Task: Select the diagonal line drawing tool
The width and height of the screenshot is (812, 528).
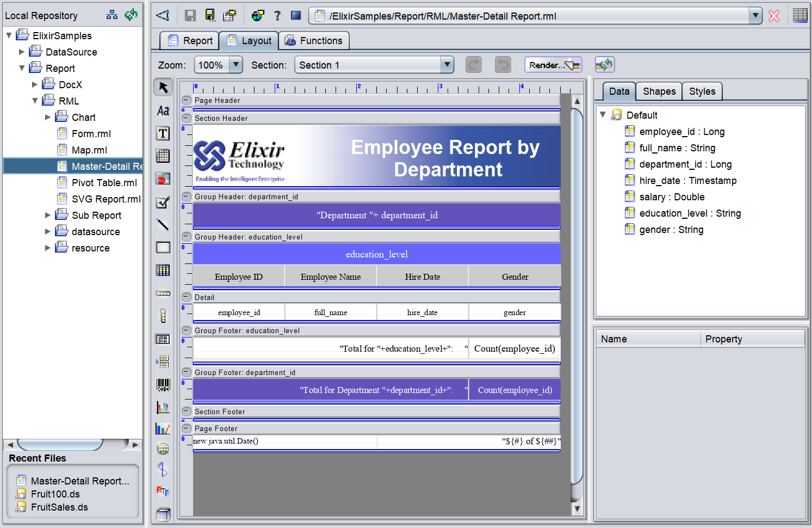Action: coord(163,224)
